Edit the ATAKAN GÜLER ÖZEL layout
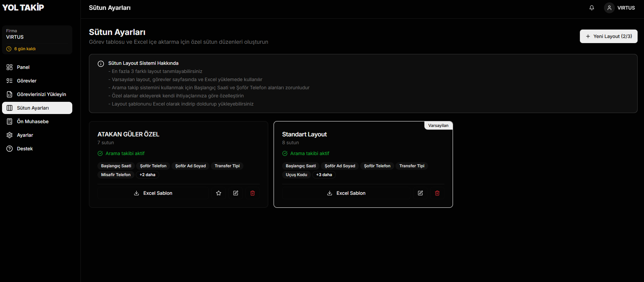This screenshot has width=644, height=282. 236,193
